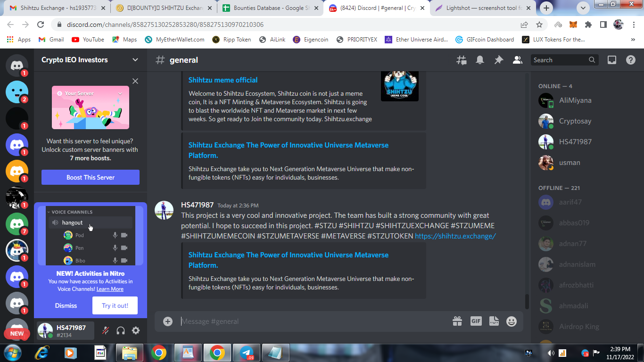Toggle microphone mute in user panel
The image size is (644, 362).
(106, 330)
